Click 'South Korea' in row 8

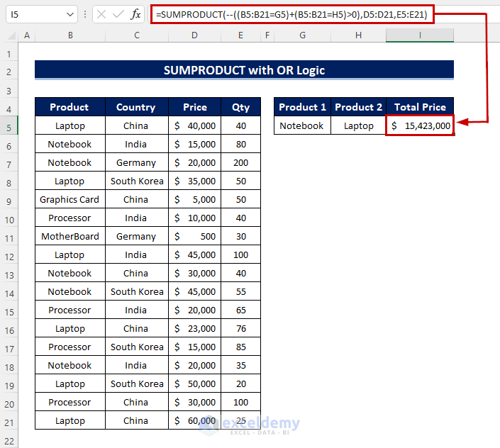137,181
